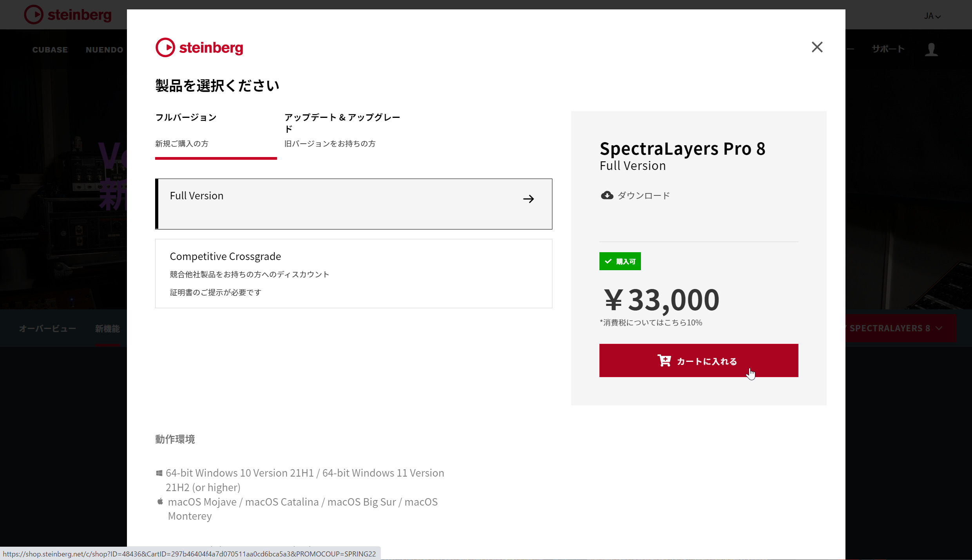The width and height of the screenshot is (972, 560).
Task: Click the arrow on Full Version option
Action: [529, 199]
